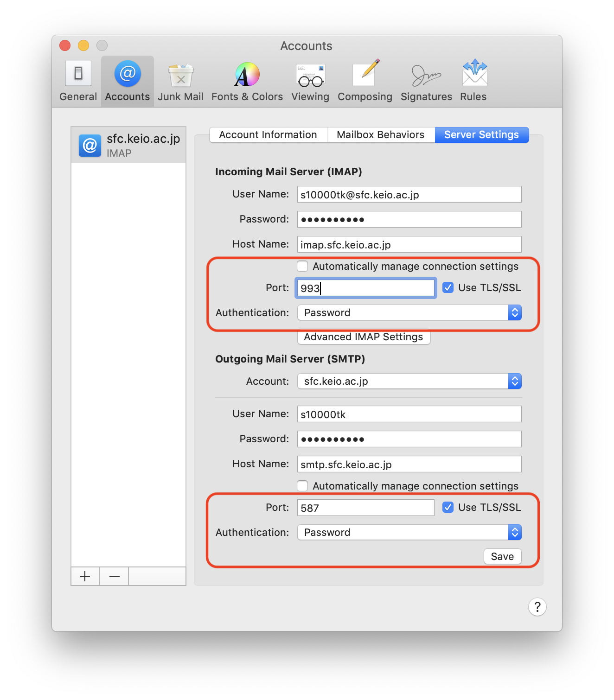
Task: Click the Advanced IMAP Settings button
Action: coord(364,337)
